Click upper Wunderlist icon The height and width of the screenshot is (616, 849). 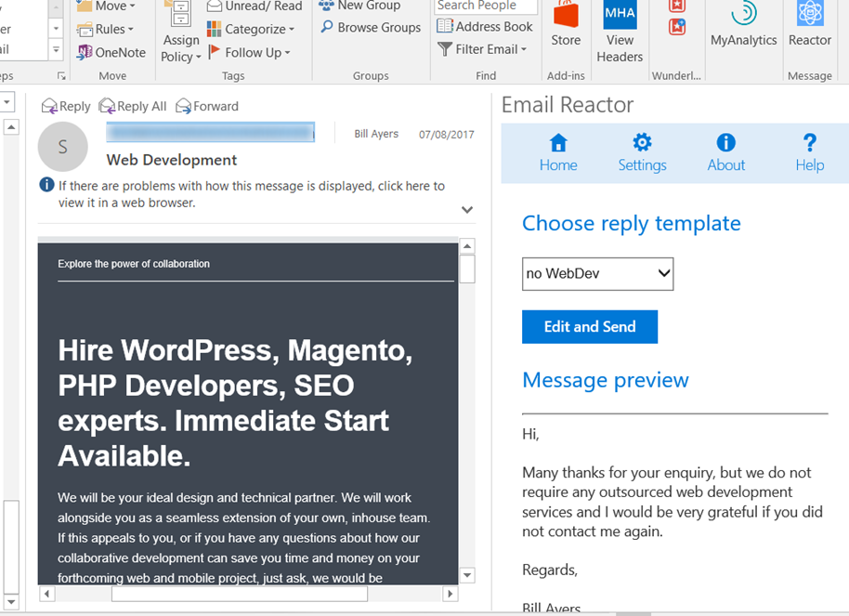pyautogui.click(x=677, y=6)
